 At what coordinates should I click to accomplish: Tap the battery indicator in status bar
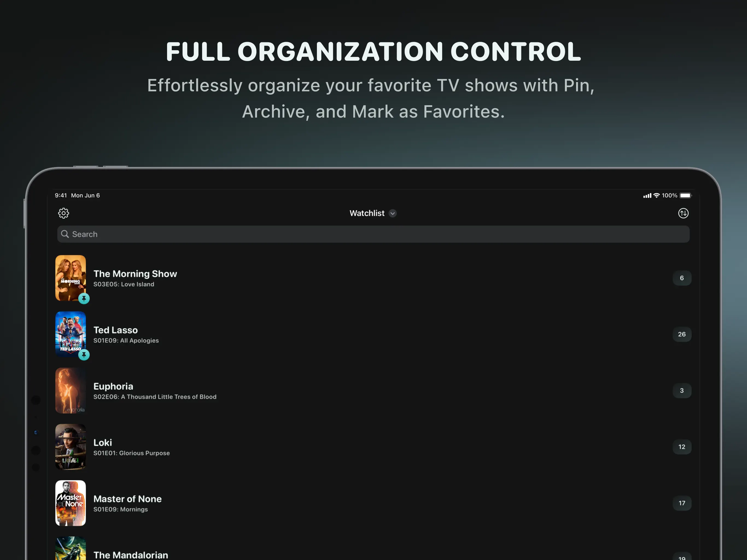pos(685,196)
